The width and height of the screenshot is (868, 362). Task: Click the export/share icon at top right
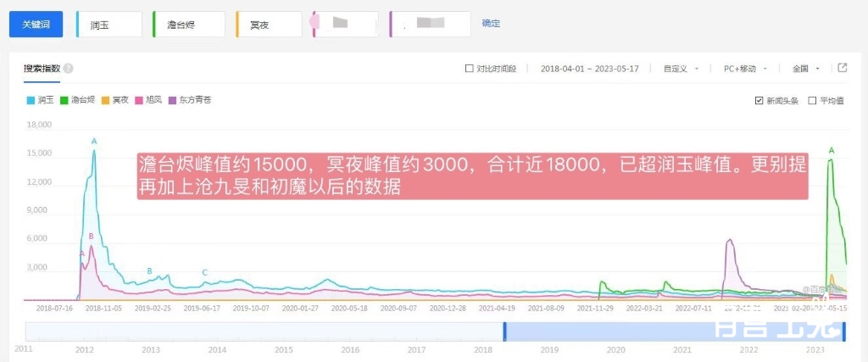pos(843,68)
